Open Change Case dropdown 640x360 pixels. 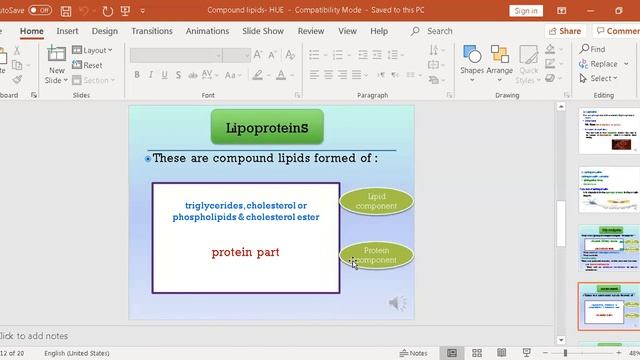(x=233, y=75)
